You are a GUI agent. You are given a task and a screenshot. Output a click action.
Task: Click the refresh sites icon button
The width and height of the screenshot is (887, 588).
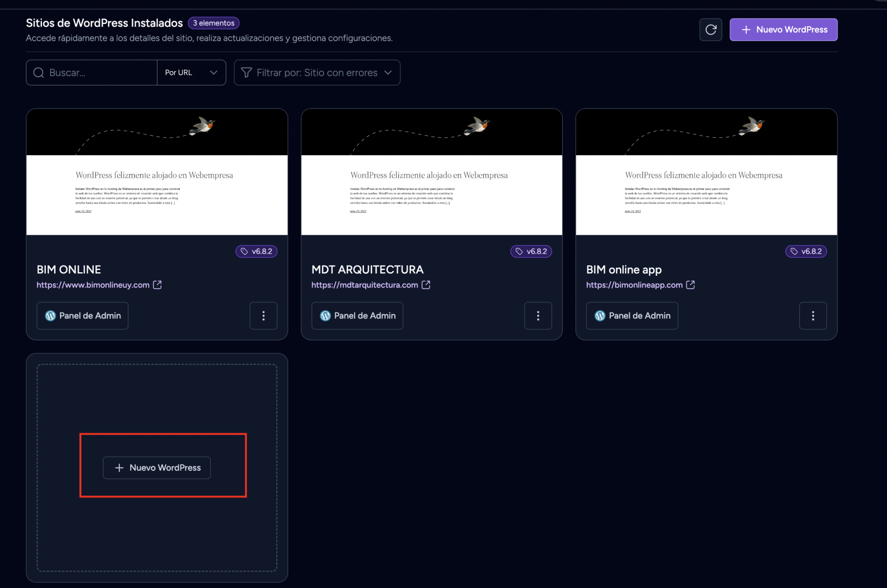[710, 29]
